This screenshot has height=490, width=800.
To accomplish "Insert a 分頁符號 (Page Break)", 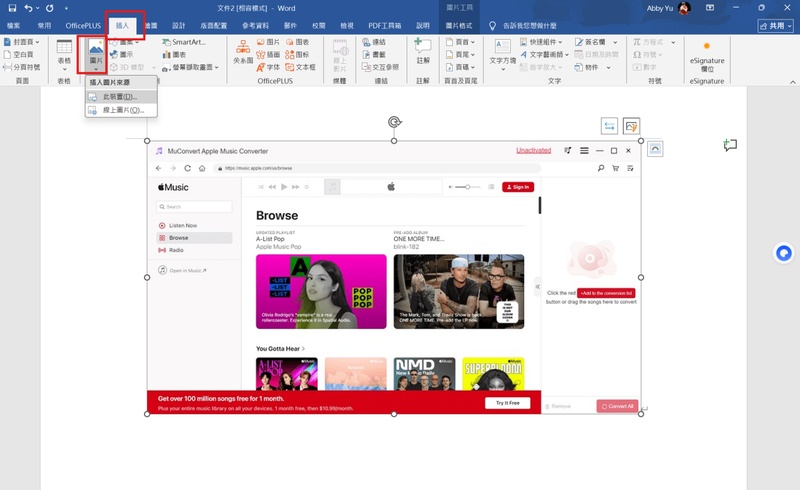I will 22,67.
